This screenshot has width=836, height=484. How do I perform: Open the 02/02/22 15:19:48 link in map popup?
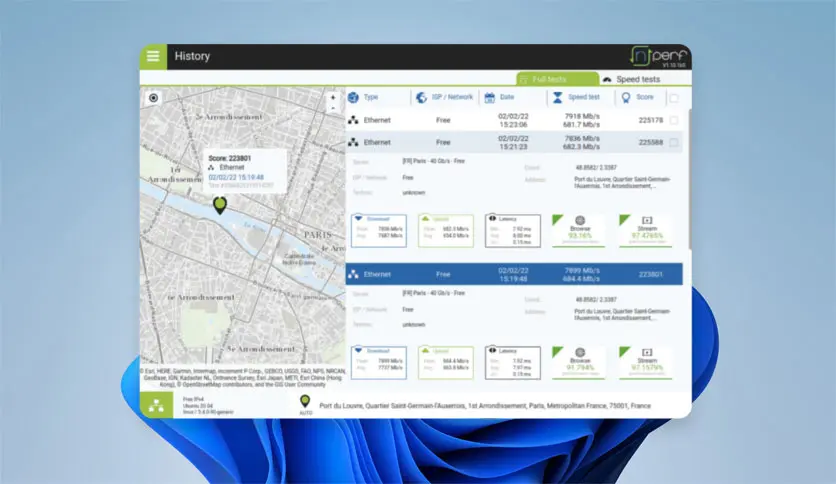point(236,177)
